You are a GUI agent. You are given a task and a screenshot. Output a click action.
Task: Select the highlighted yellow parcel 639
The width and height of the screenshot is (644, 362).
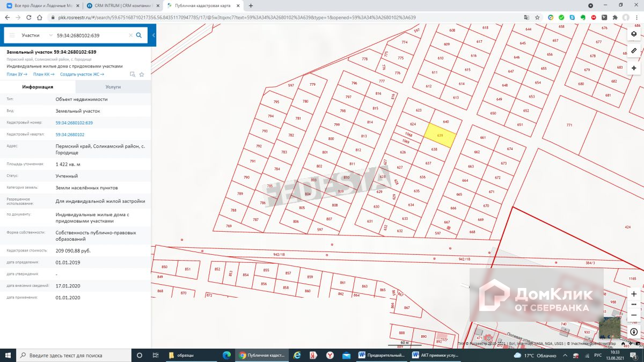click(x=441, y=135)
